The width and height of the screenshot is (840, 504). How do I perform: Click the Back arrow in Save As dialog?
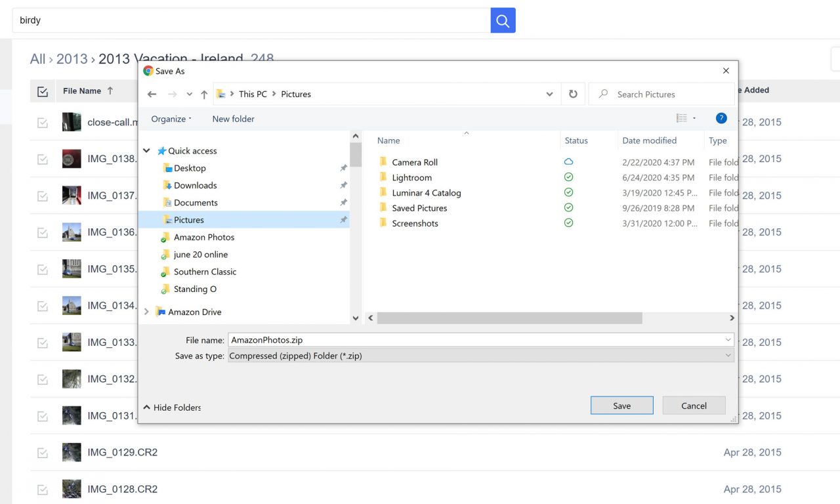coord(152,94)
